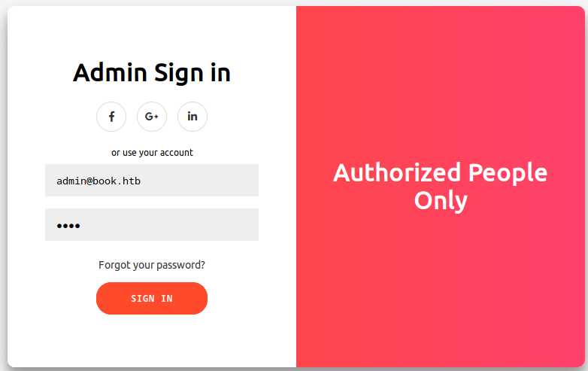
Task: Sign in with the Google+ icon
Action: [x=152, y=117]
